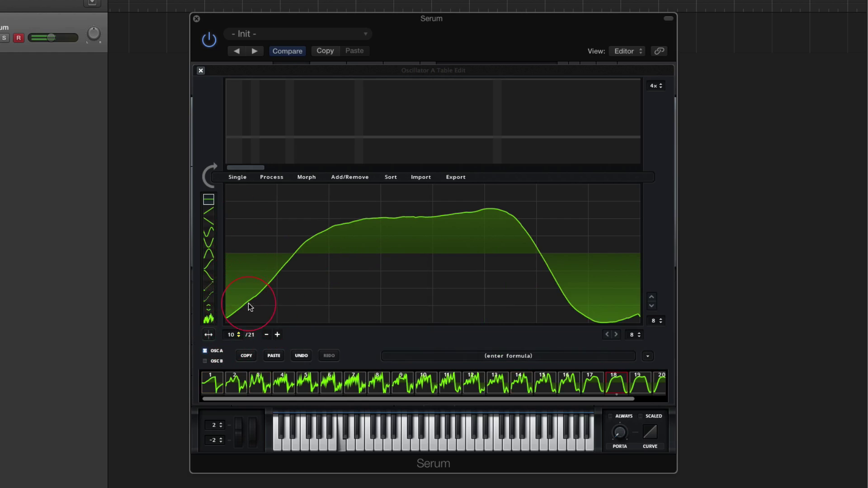Select the dotted straight line tool

point(208,286)
